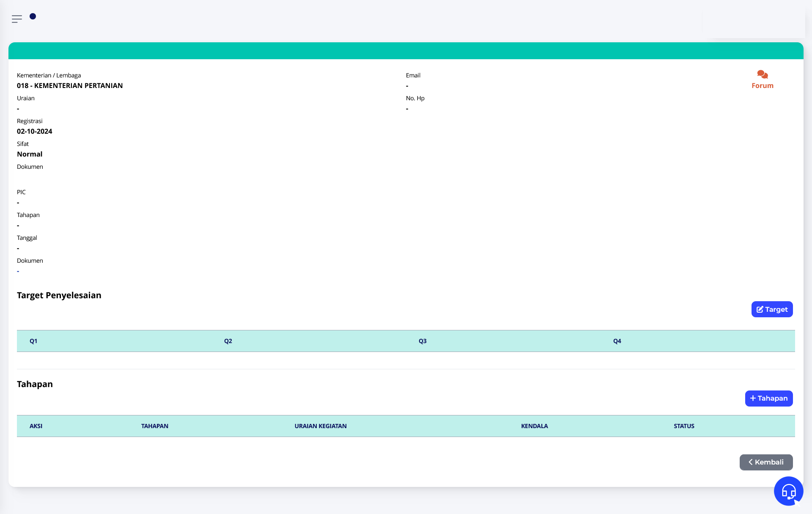Screen dimensions: 812x514
Task: Click the PIC label
Action: pyautogui.click(x=21, y=192)
